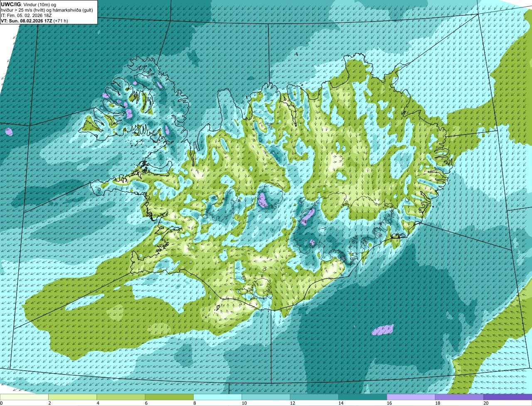Click the valid time 'VT: Sun. 08.02.2026 17Z (+71 h)'

click(x=34, y=20)
